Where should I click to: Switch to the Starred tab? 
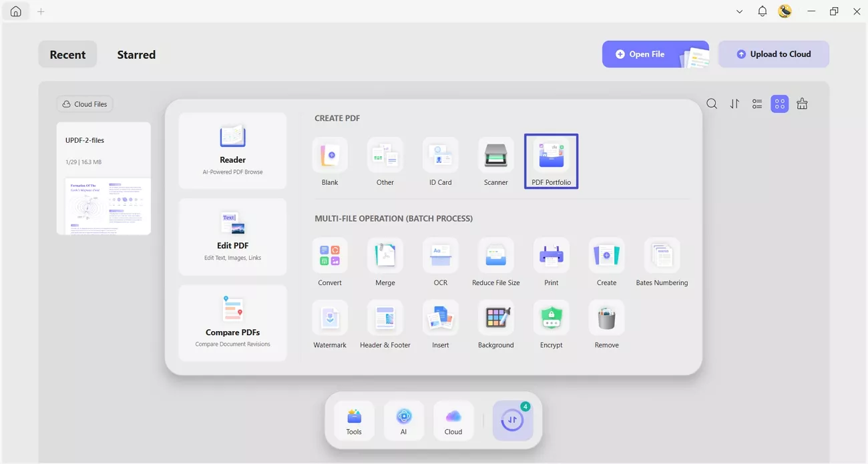point(136,55)
